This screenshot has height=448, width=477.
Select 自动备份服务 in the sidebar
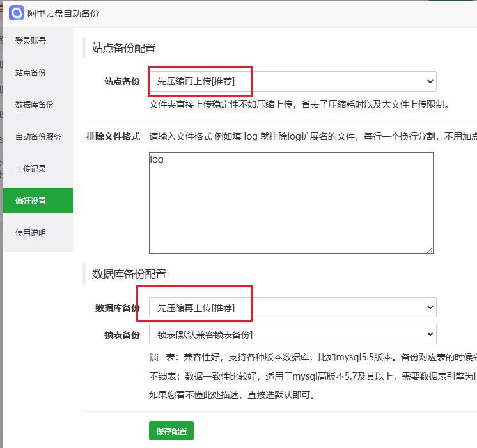(38, 137)
